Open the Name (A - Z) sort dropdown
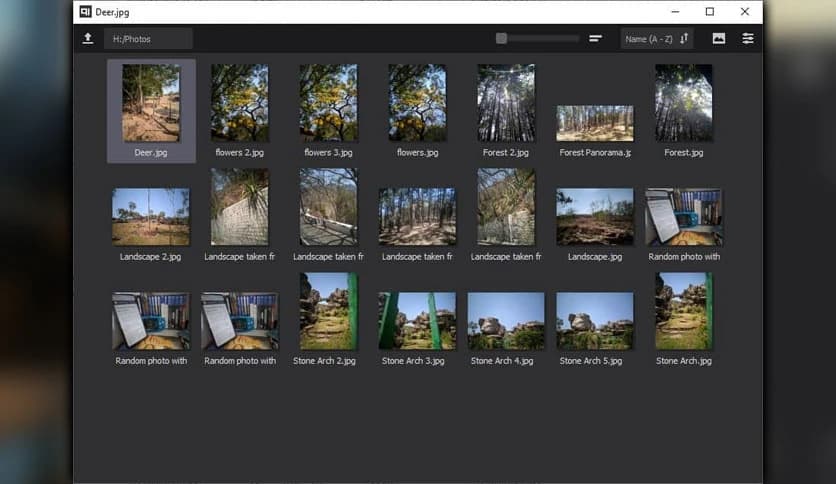This screenshot has width=836, height=484. point(649,39)
